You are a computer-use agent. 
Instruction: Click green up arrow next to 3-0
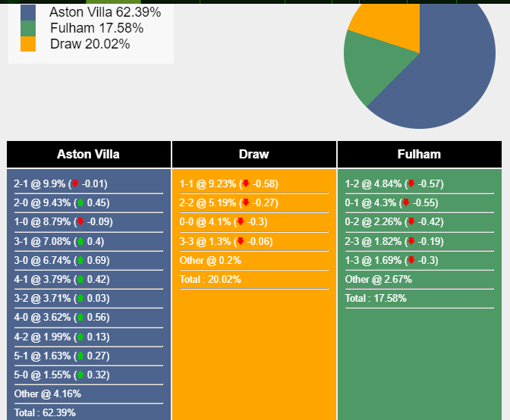tap(80, 261)
